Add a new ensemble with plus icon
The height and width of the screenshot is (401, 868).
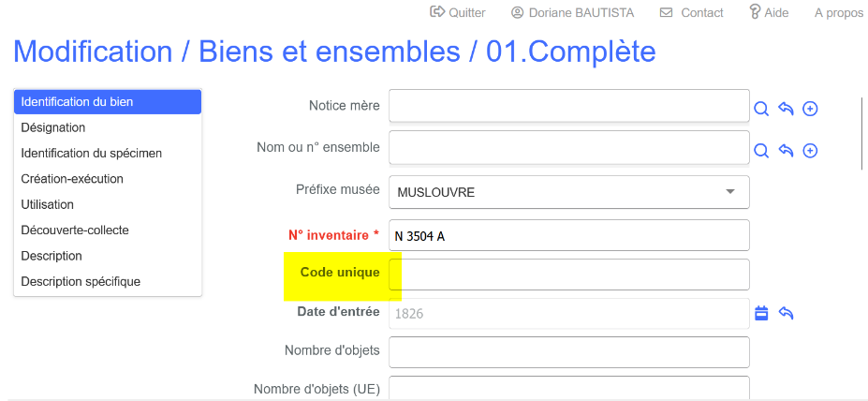pos(811,151)
